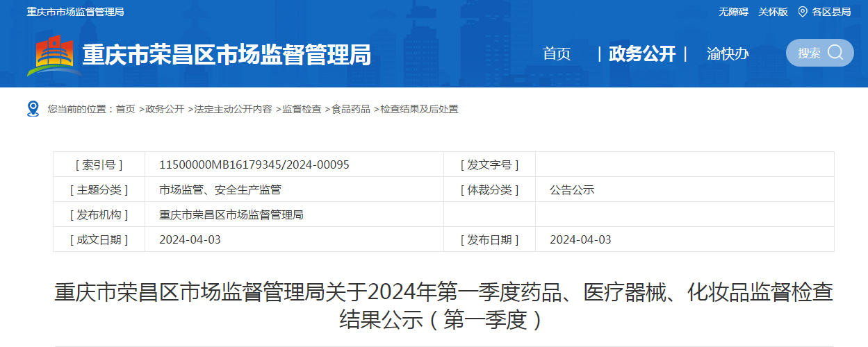This screenshot has width=868, height=347.
Task: Go to 法定主动公开内容 in the breadcrumb
Action: tap(233, 109)
